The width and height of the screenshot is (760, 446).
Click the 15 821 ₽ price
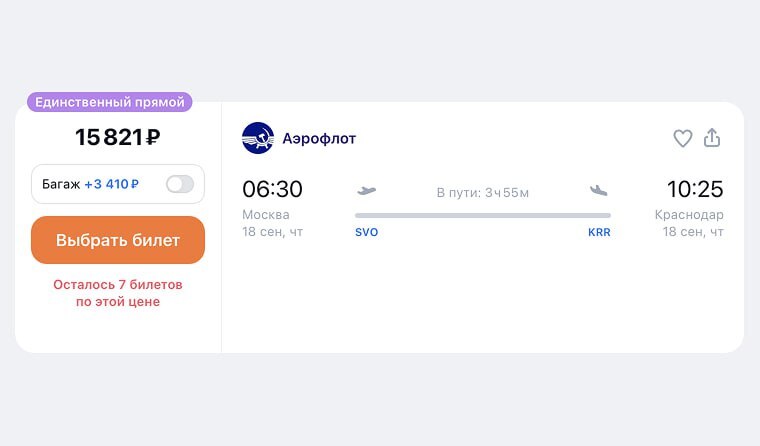(x=118, y=137)
